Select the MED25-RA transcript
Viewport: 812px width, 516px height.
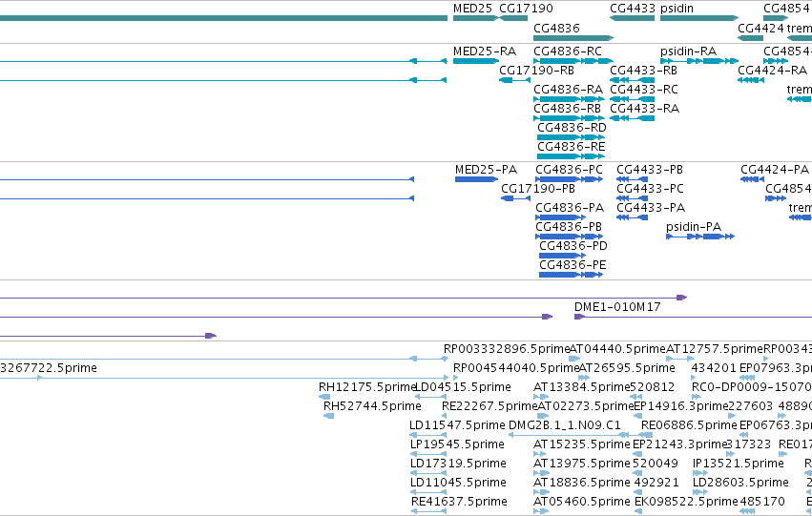[475, 61]
